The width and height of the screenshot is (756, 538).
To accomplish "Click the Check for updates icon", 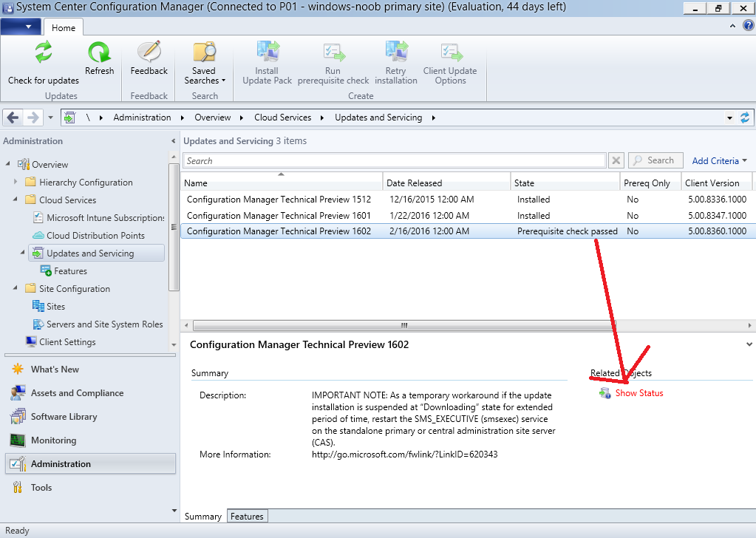I will point(44,52).
